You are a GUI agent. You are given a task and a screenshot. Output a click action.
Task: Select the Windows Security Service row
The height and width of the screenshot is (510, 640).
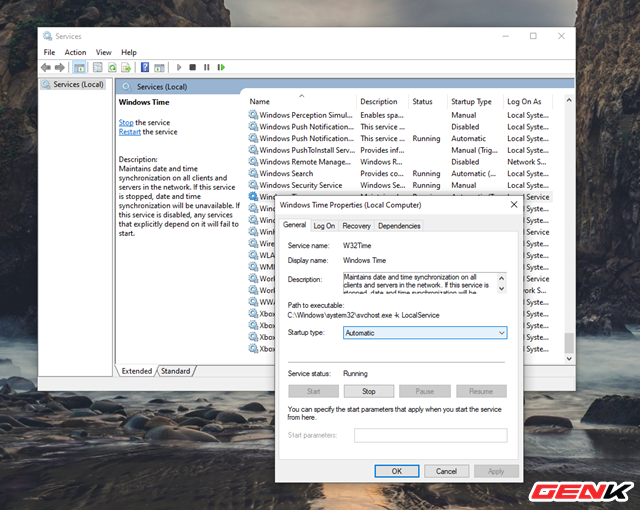coord(400,185)
